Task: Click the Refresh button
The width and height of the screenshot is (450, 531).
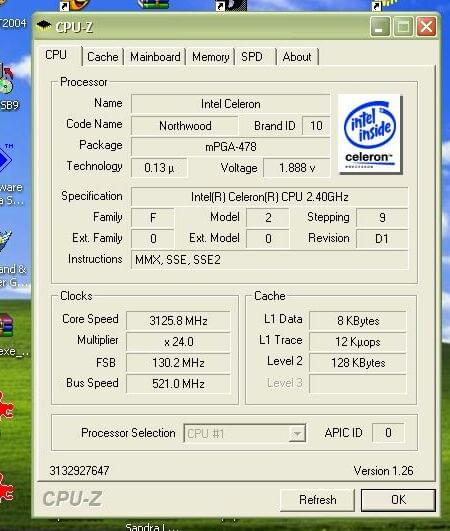Action: pos(318,500)
